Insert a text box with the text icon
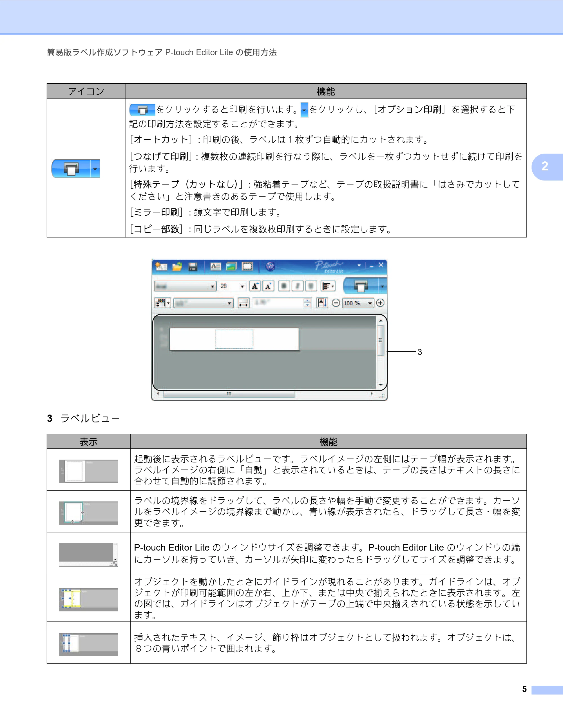 216,266
